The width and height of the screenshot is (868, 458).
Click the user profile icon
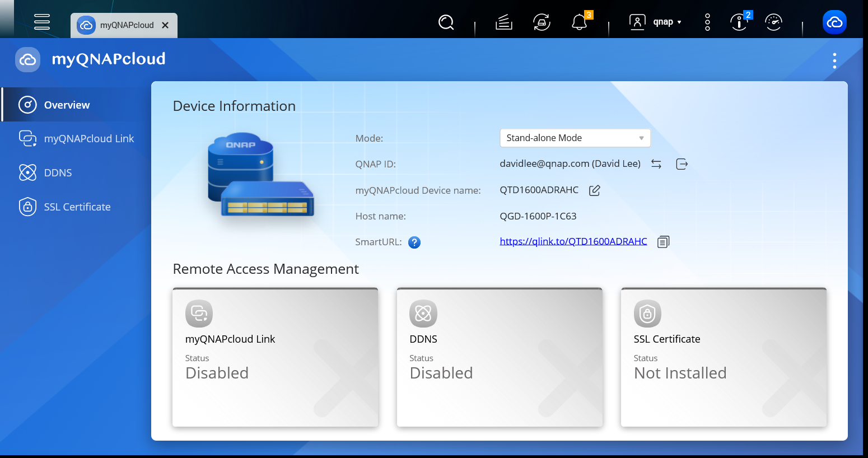(x=637, y=22)
